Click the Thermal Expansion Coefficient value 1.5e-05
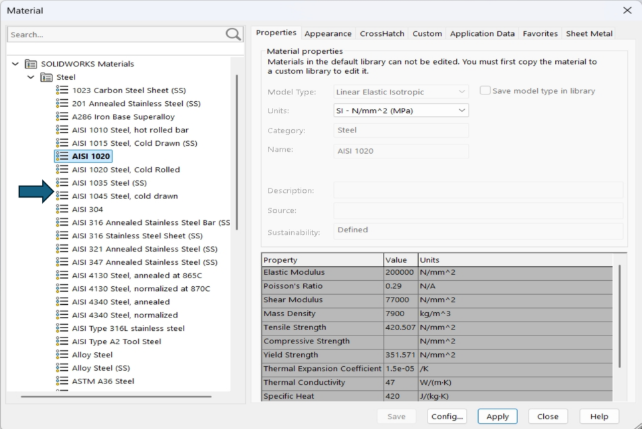Viewport: 642px width, 430px height. 400,369
